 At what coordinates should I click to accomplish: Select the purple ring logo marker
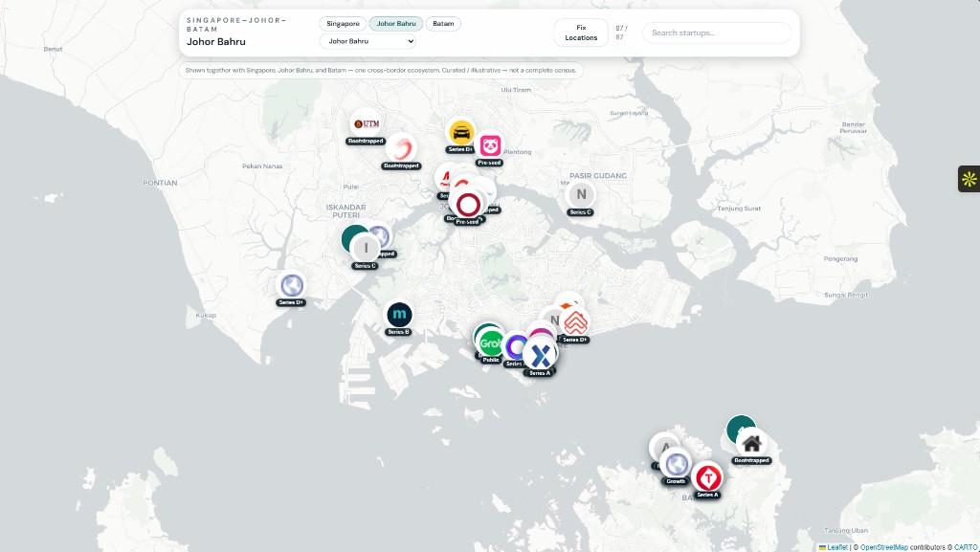tap(516, 346)
